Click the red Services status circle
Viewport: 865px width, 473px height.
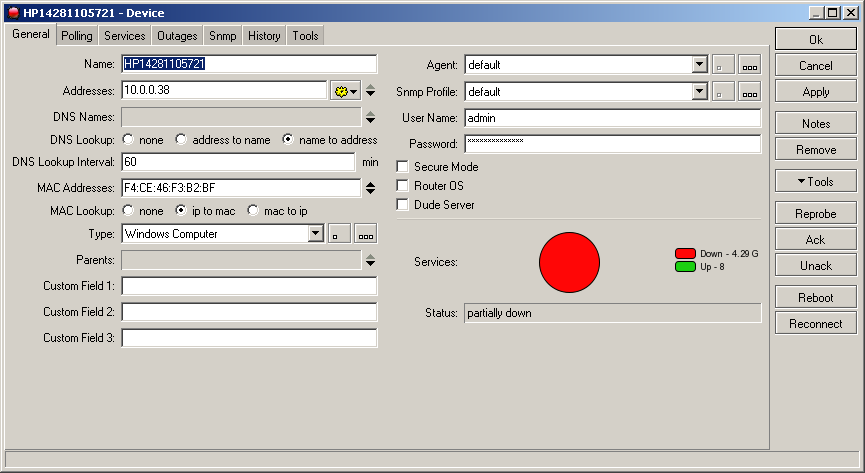pos(569,262)
